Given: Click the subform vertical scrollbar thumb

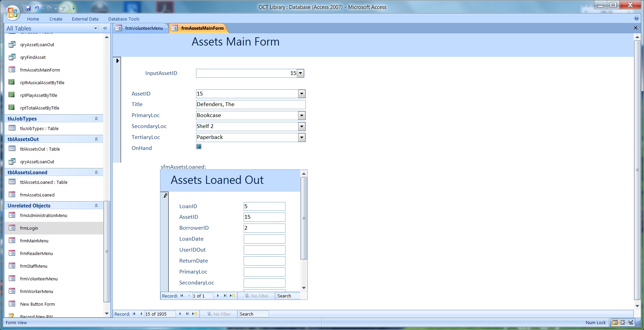Looking at the screenshot, I should point(304,218).
